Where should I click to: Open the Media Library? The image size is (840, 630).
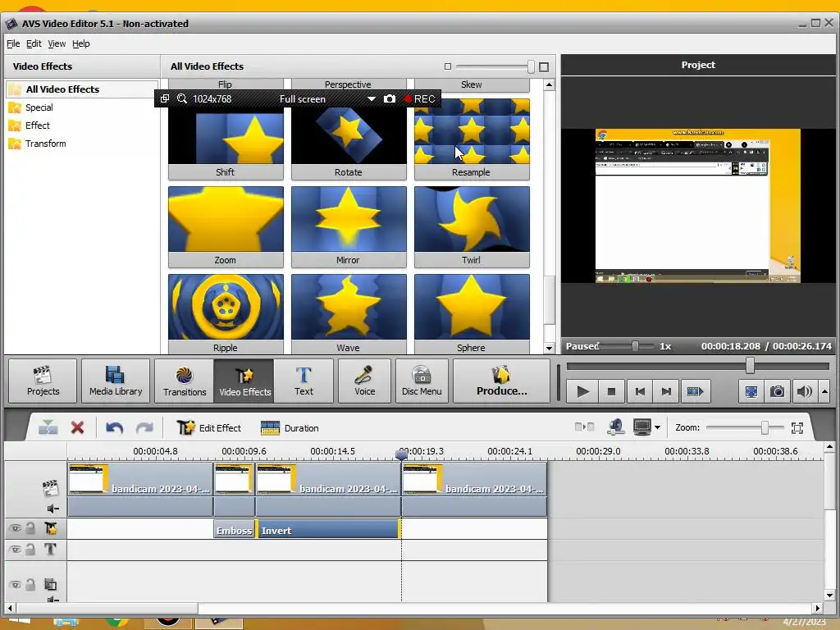pos(116,381)
